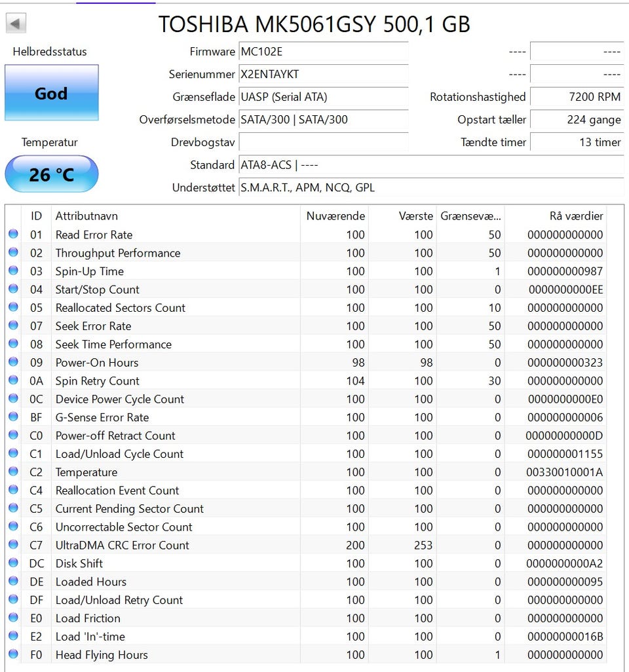
Task: Click the status icon beside G-Sense Error Rate
Action: point(13,417)
